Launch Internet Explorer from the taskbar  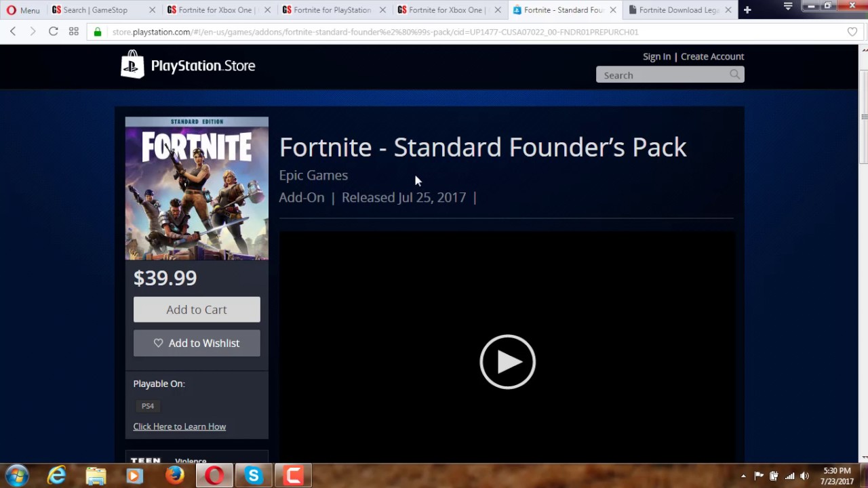tap(57, 476)
